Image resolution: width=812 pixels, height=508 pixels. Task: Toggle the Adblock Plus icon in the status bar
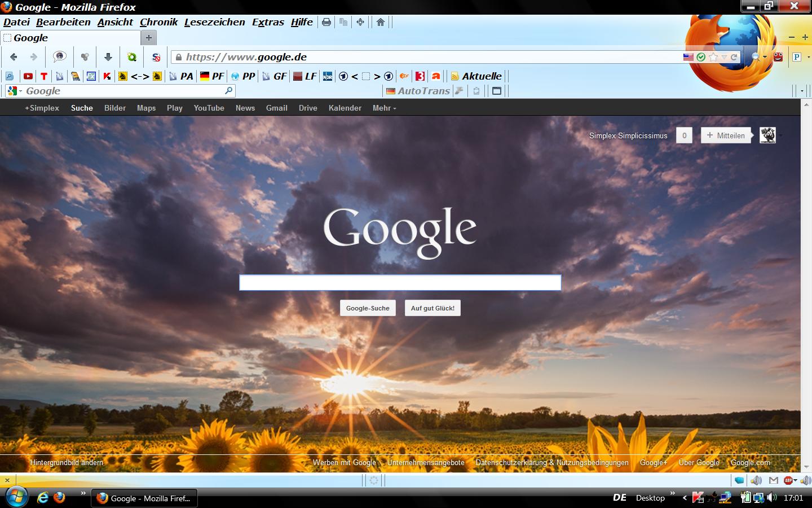tap(788, 480)
